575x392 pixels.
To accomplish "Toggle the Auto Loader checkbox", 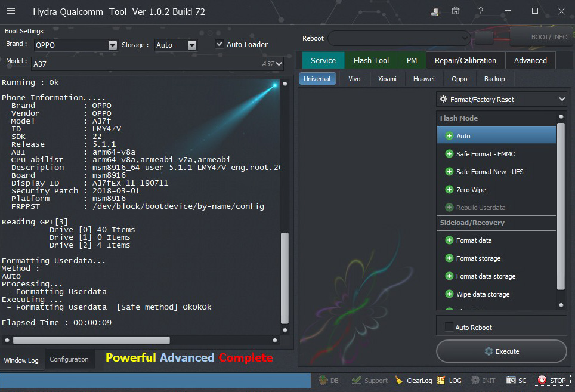I will [220, 44].
